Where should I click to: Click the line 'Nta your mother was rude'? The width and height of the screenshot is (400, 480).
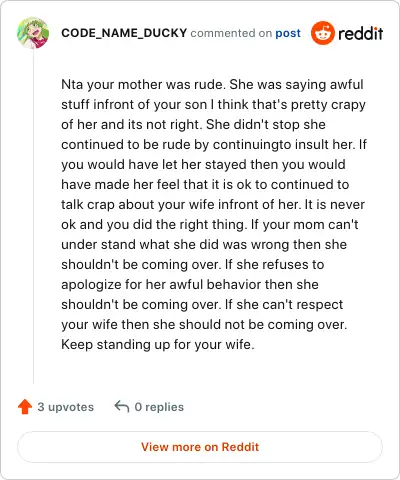point(212,85)
